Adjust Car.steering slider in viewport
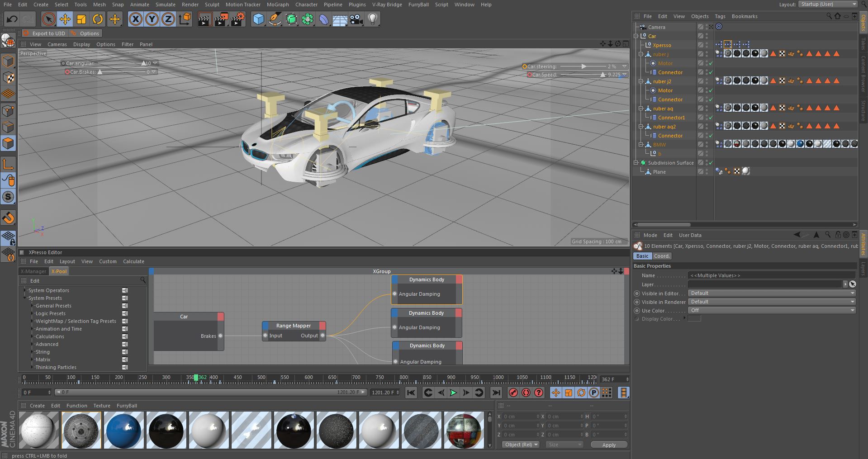Screen dimensions: 868x459 583,66
